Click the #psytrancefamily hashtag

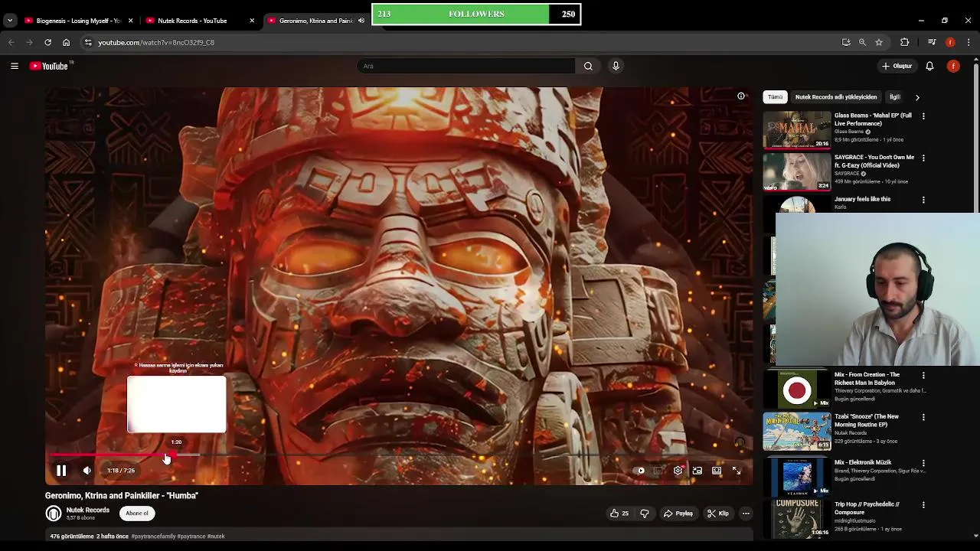[x=153, y=536]
